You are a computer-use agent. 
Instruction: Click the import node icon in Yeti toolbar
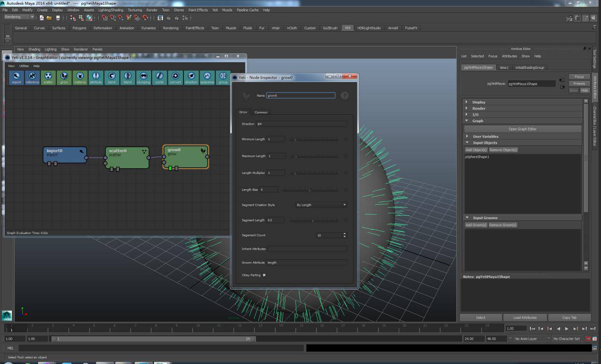pos(17,77)
